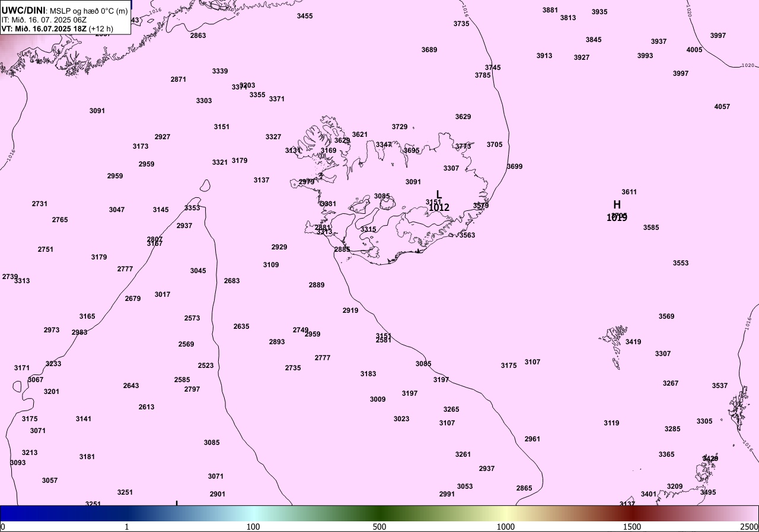Image resolution: width=759 pixels, height=532 pixels.
Task: Click the freezing level value 2863
Action: [x=198, y=36]
